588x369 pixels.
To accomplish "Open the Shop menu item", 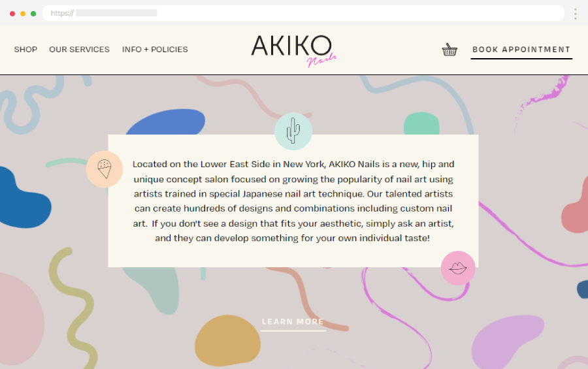I will pos(25,50).
